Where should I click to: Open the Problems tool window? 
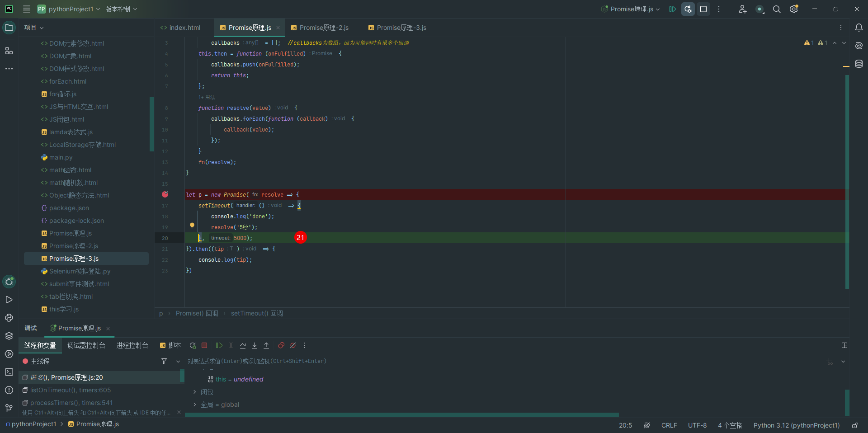(9, 390)
